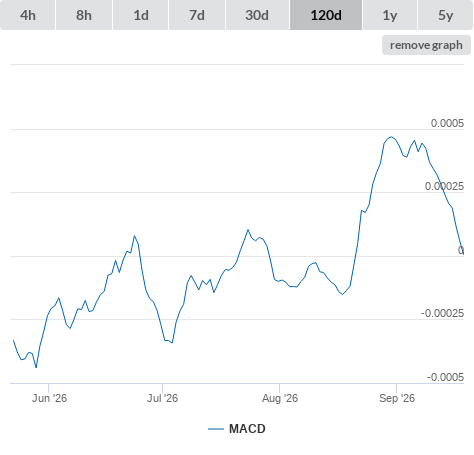The height and width of the screenshot is (455, 474).
Task: Open the 30d range view
Action: (x=257, y=15)
